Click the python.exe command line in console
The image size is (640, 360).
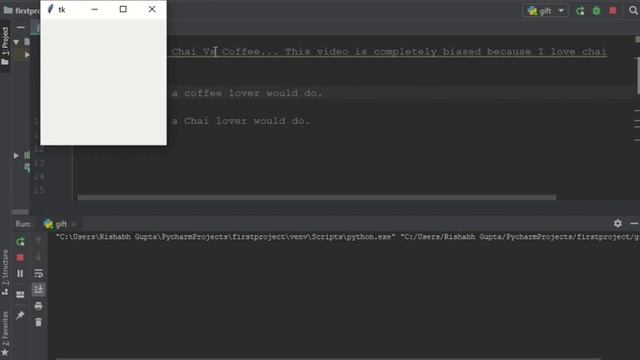pos(347,237)
